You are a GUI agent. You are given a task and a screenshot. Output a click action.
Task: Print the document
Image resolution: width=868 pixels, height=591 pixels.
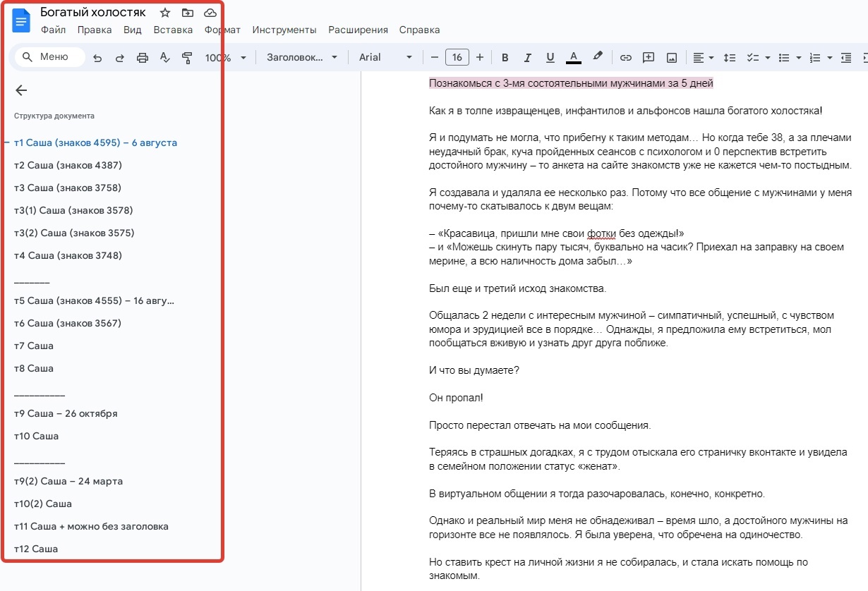pyautogui.click(x=143, y=58)
